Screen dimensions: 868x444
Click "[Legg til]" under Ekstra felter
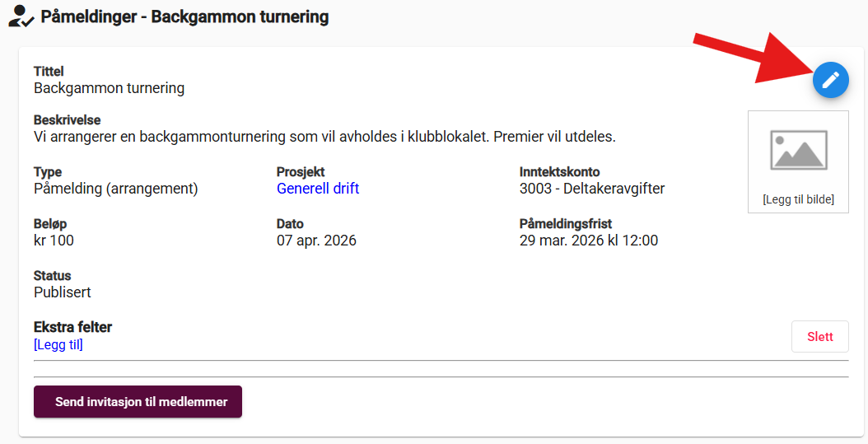[x=58, y=344]
